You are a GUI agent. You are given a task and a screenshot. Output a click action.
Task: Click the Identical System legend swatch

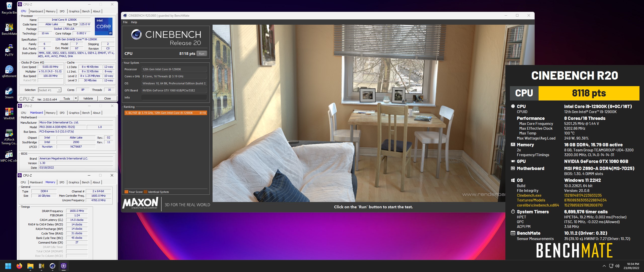[x=145, y=192]
